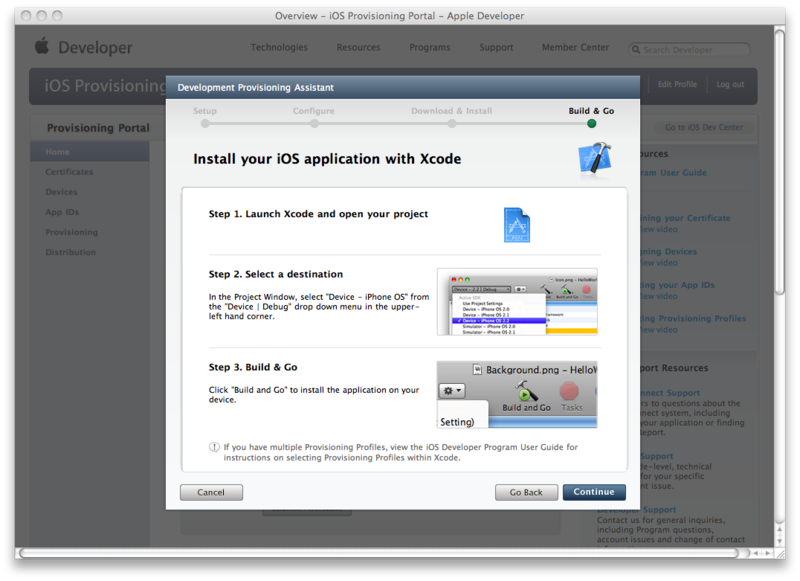Select the Configure step marker
Screen dimensions: 800x581
point(314,123)
